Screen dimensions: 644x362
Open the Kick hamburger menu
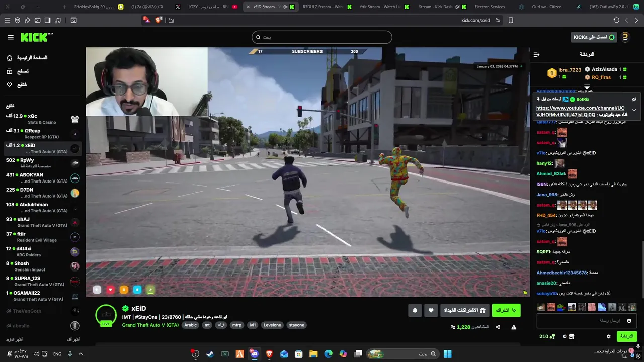(x=11, y=37)
